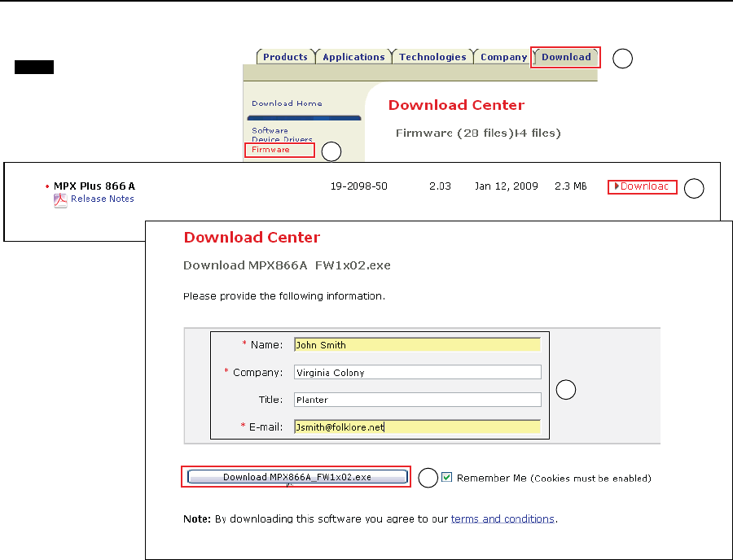Select the Firmware category link

(270, 150)
